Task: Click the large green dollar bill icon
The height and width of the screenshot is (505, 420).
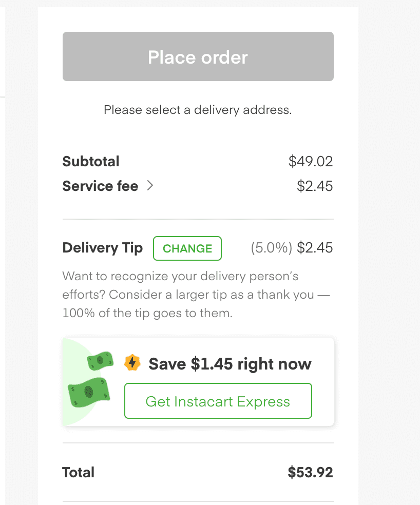Action: point(89,392)
